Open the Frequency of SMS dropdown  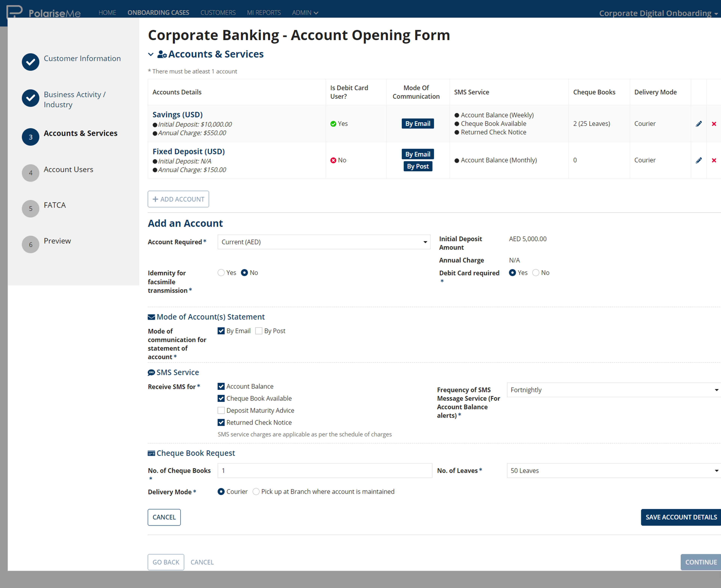(x=614, y=390)
